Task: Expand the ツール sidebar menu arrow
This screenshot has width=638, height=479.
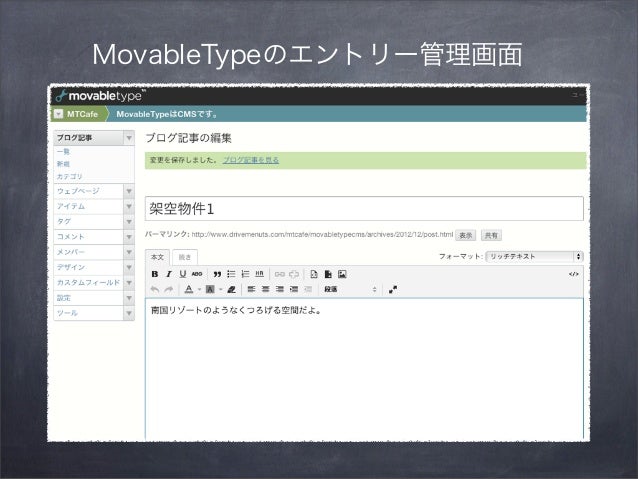Action: 129,313
